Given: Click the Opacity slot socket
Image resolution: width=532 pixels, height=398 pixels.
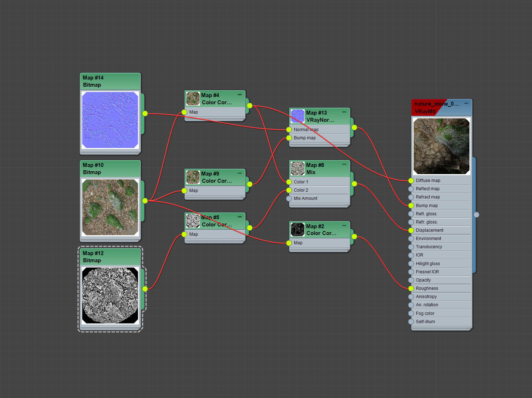Looking at the screenshot, I should (411, 280).
